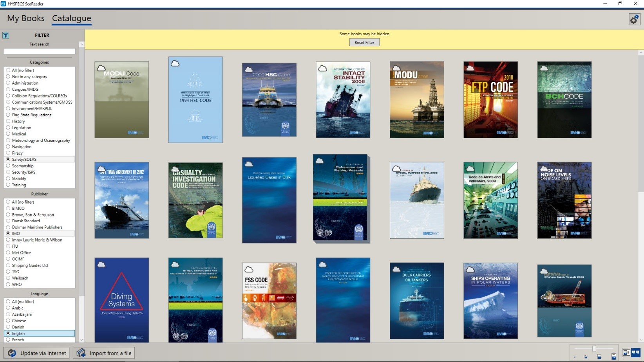The width and height of the screenshot is (644, 362).
Task: Switch to My Books tab
Action: pos(26,18)
